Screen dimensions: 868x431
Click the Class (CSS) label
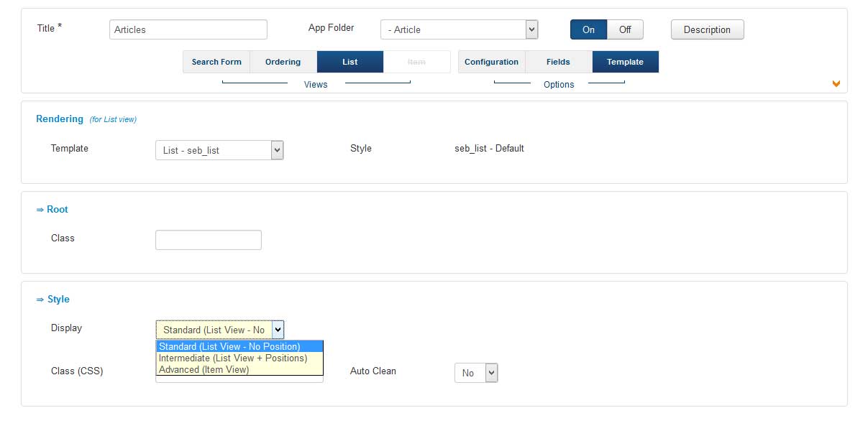click(77, 371)
